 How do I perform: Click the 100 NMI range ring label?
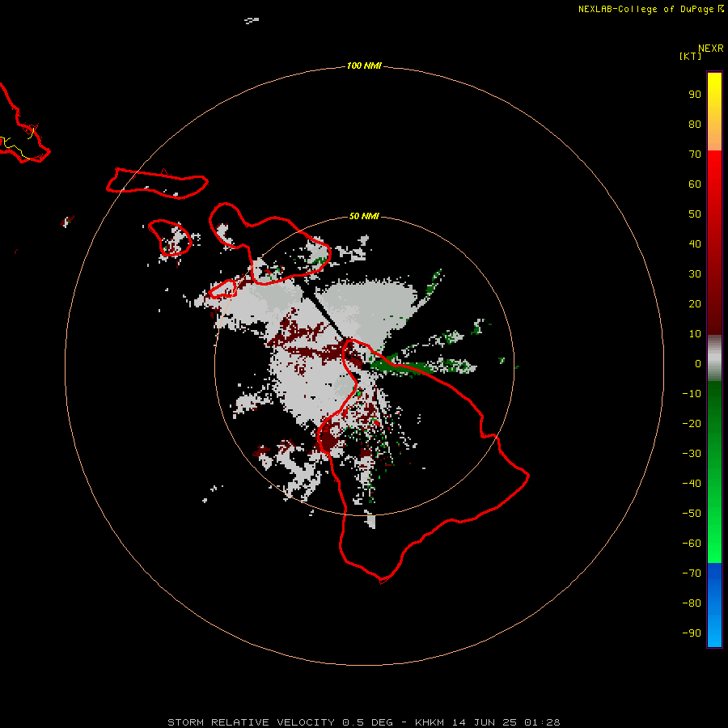(x=364, y=66)
